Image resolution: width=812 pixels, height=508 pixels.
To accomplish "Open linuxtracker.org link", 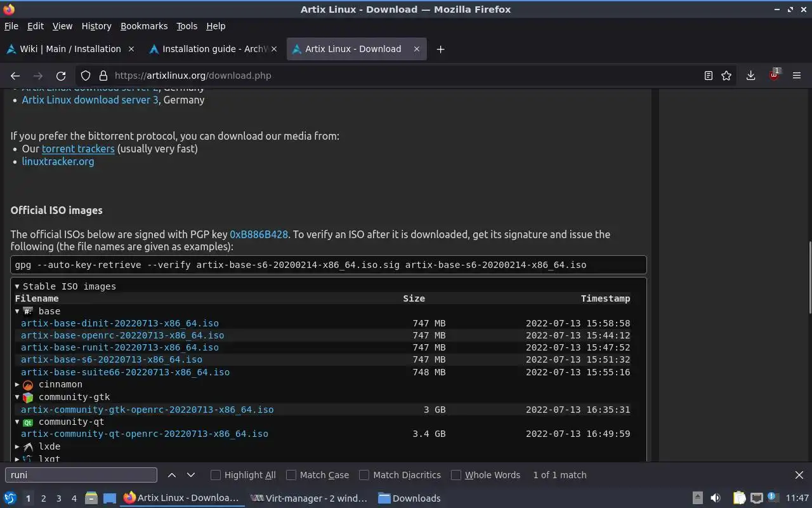I will (x=58, y=161).
